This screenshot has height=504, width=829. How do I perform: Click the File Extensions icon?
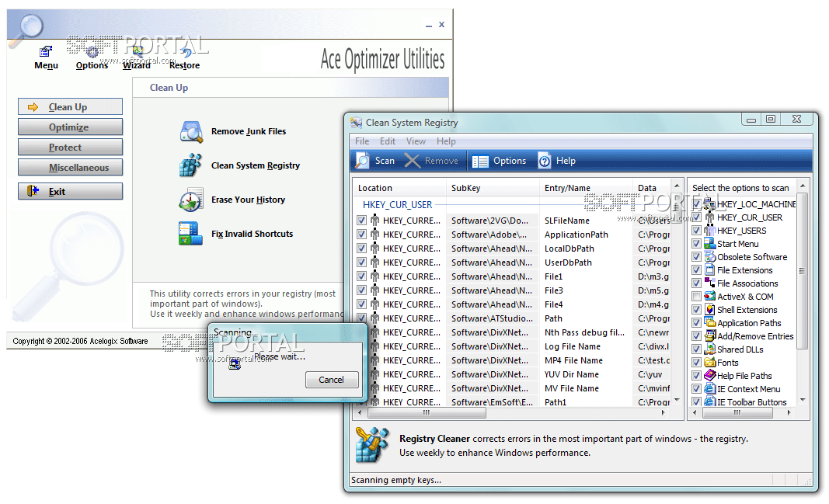pos(709,270)
